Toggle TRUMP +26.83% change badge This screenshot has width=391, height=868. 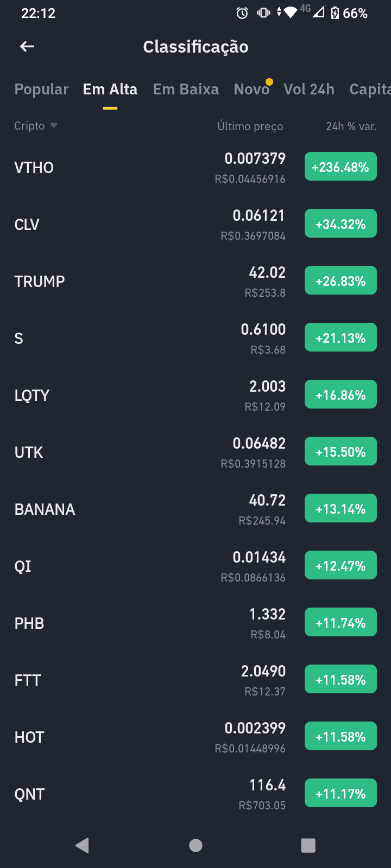pos(340,281)
